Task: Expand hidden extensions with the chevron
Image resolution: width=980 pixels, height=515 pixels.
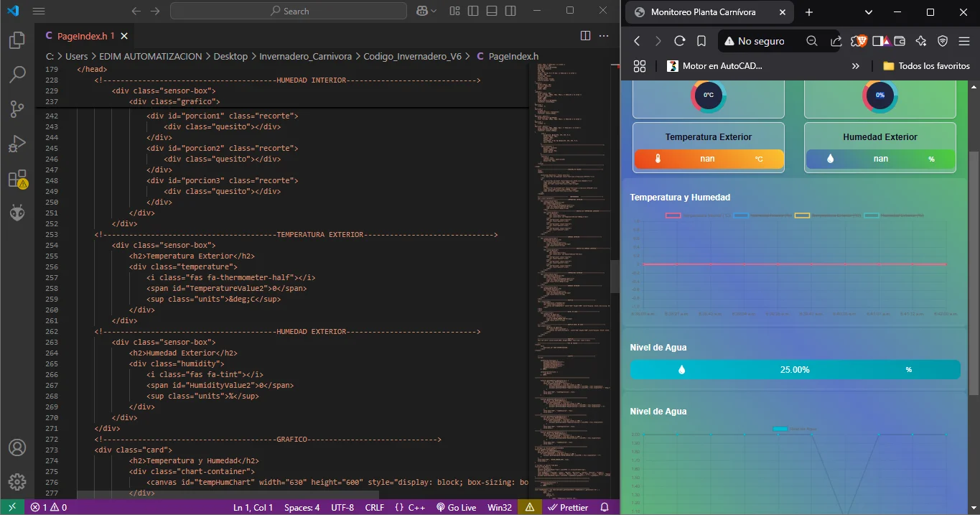Action: tap(854, 65)
